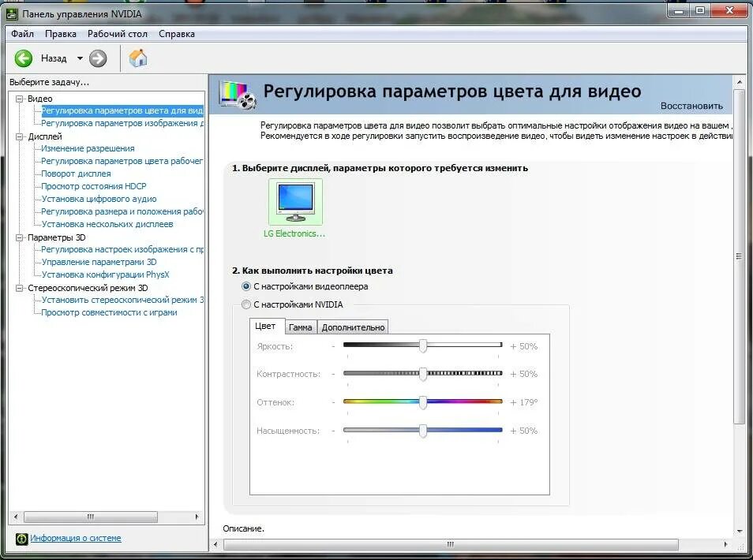Go to the Home page icon
Image resolution: width=753 pixels, height=560 pixels.
(x=138, y=58)
